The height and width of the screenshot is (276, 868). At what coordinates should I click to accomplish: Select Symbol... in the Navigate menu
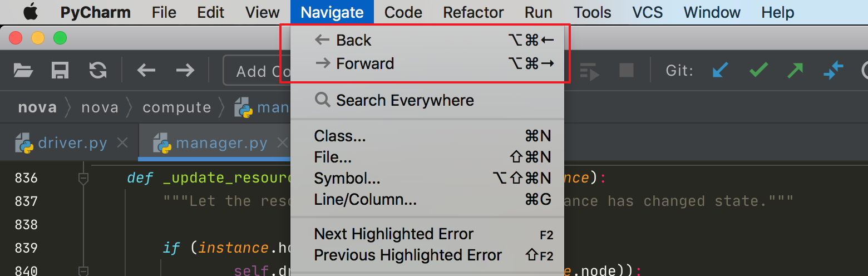pyautogui.click(x=347, y=178)
